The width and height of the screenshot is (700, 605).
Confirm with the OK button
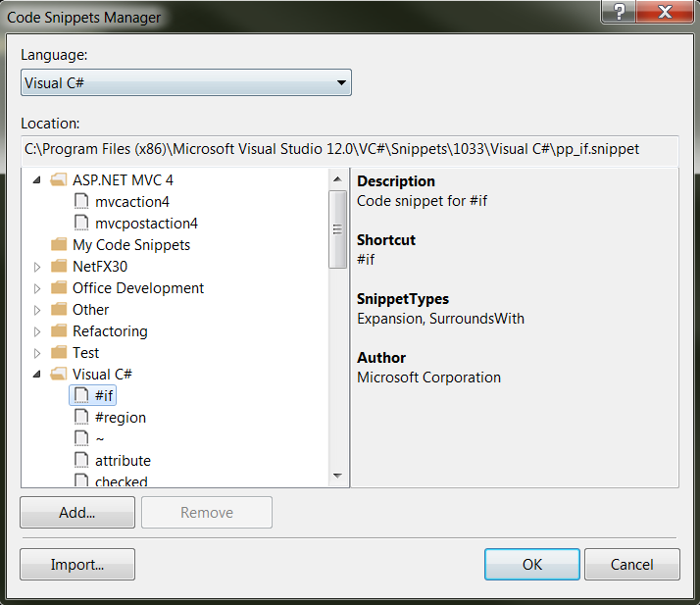(x=532, y=565)
